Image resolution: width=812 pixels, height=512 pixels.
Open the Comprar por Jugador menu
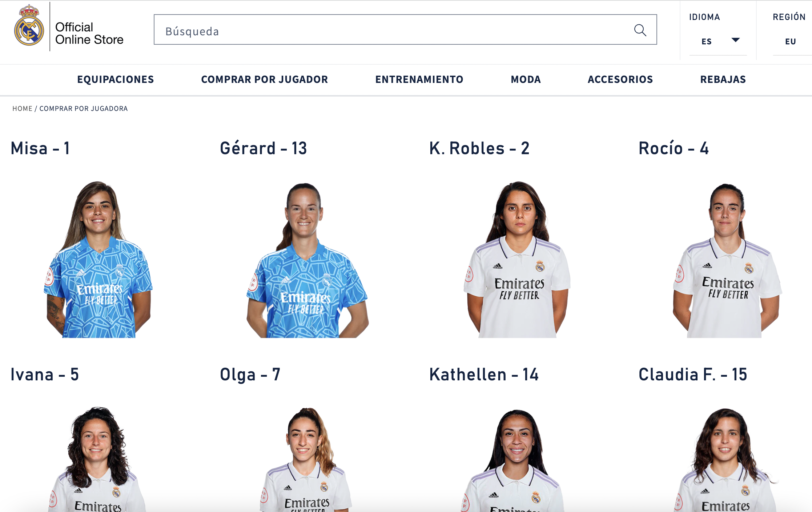coord(265,79)
